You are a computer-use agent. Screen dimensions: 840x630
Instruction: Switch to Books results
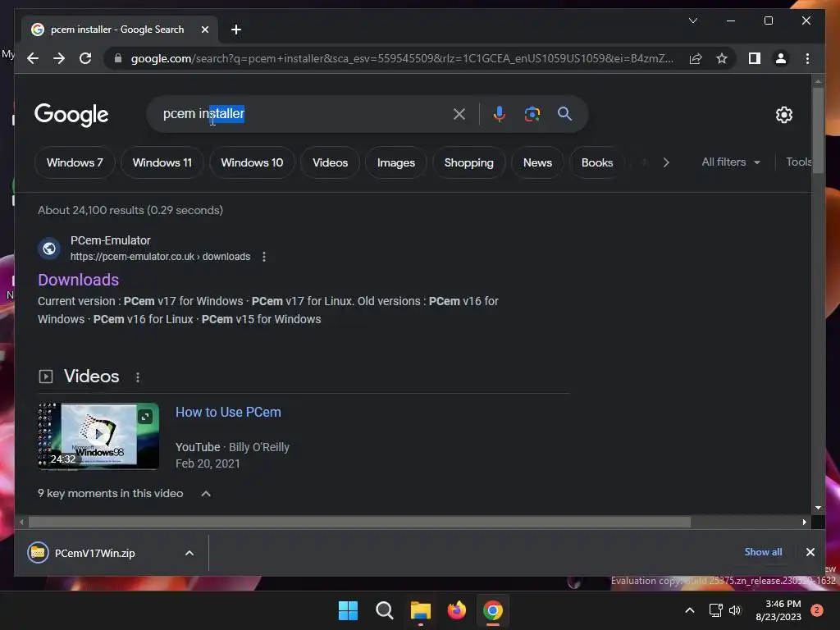597,162
